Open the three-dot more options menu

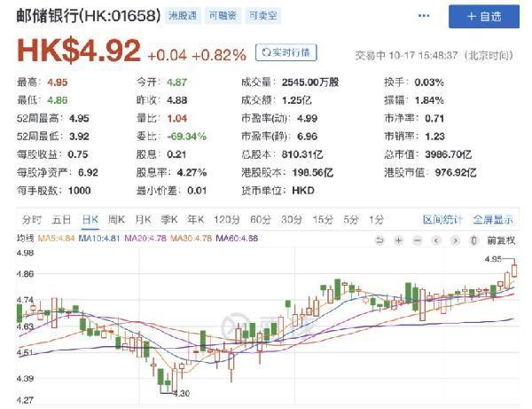[x=424, y=16]
